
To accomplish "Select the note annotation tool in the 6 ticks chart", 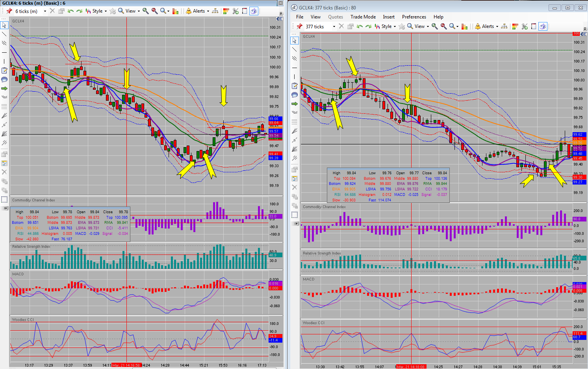I will click(4, 70).
